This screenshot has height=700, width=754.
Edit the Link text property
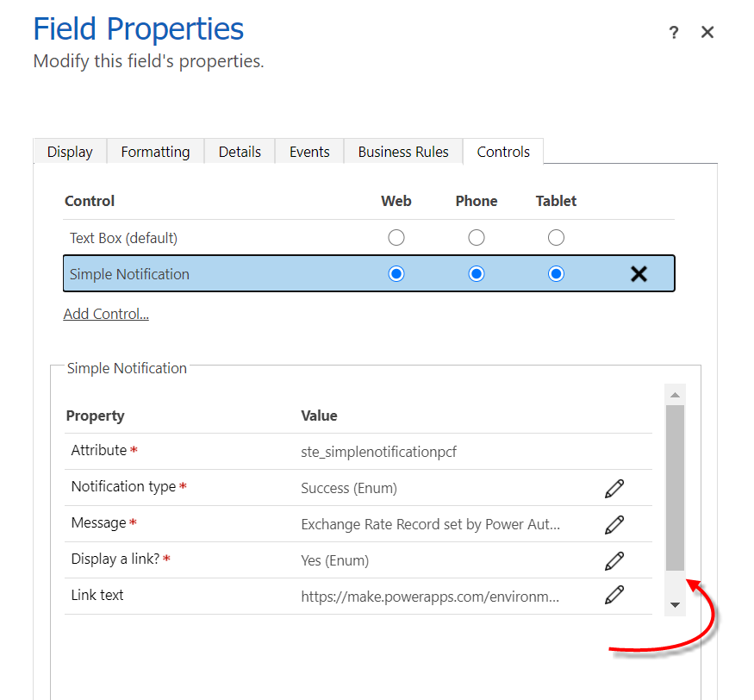pyautogui.click(x=614, y=595)
